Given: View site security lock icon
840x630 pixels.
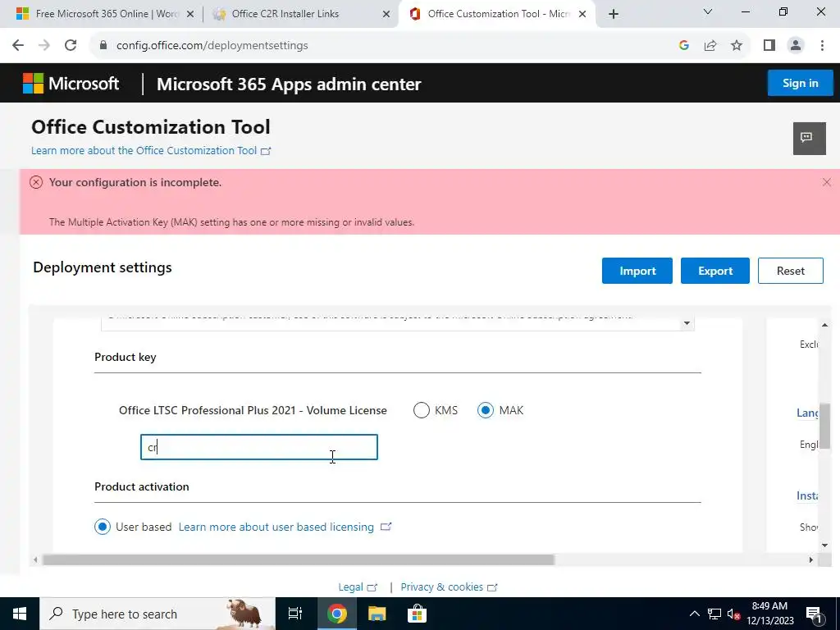Looking at the screenshot, I should 103,45.
